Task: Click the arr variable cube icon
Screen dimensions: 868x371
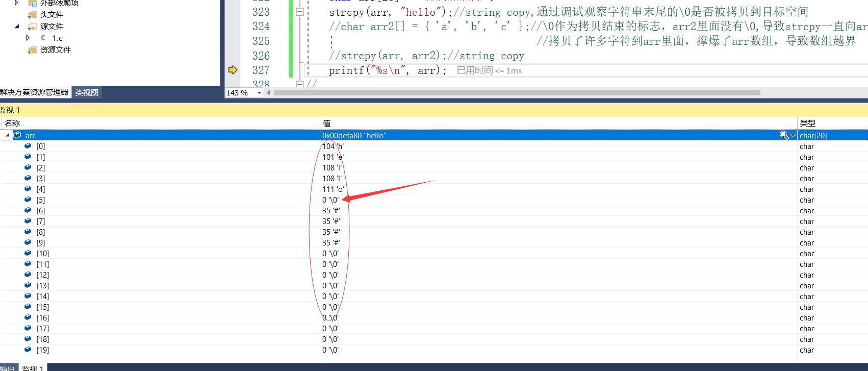Action: pyautogui.click(x=17, y=135)
